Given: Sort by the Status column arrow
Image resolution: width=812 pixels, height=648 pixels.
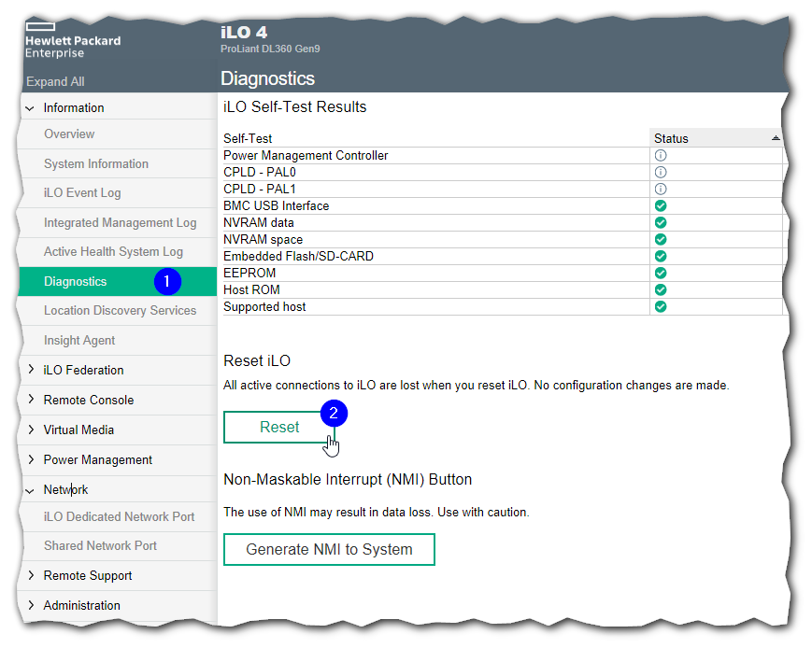Looking at the screenshot, I should [x=775, y=138].
